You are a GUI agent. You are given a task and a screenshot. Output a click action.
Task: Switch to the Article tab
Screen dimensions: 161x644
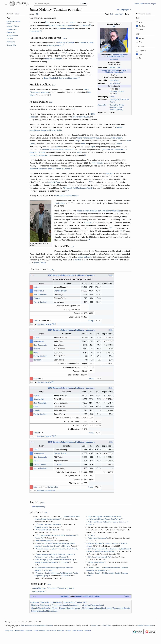pyautogui.click(x=32, y=14)
